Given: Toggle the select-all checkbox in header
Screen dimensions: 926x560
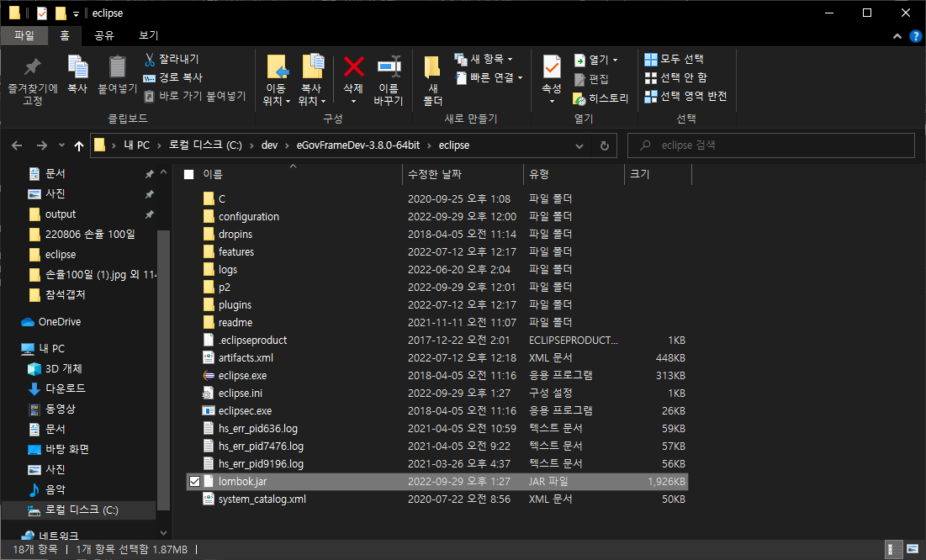Looking at the screenshot, I should (189, 174).
